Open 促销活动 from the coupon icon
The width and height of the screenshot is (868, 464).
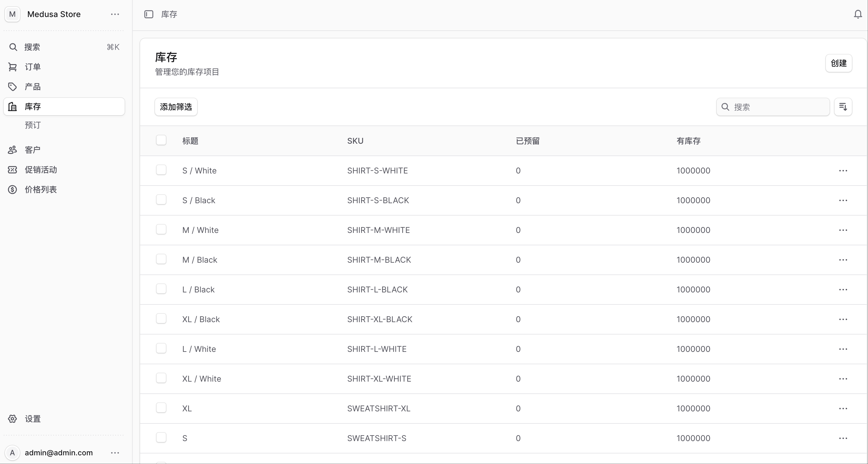pos(12,170)
